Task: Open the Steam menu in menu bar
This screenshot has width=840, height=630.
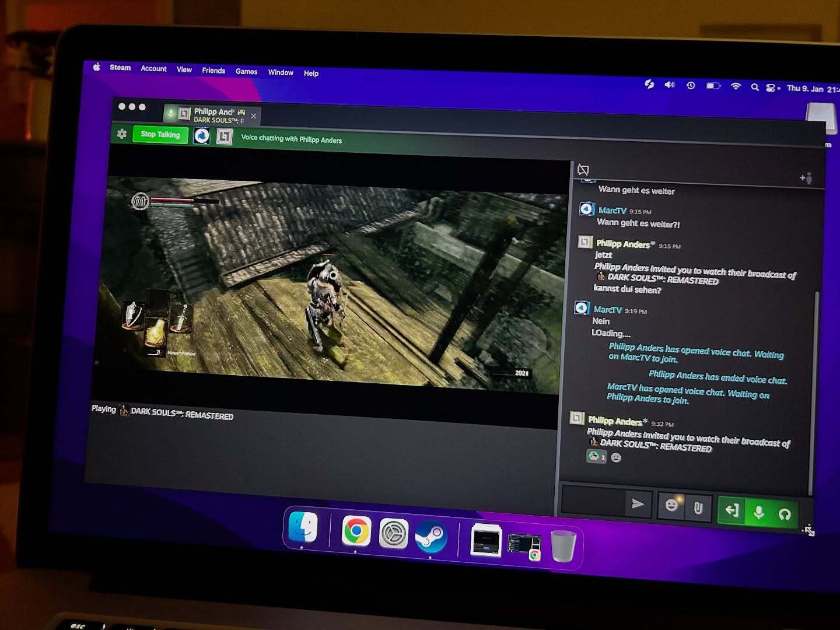Action: click(120, 68)
